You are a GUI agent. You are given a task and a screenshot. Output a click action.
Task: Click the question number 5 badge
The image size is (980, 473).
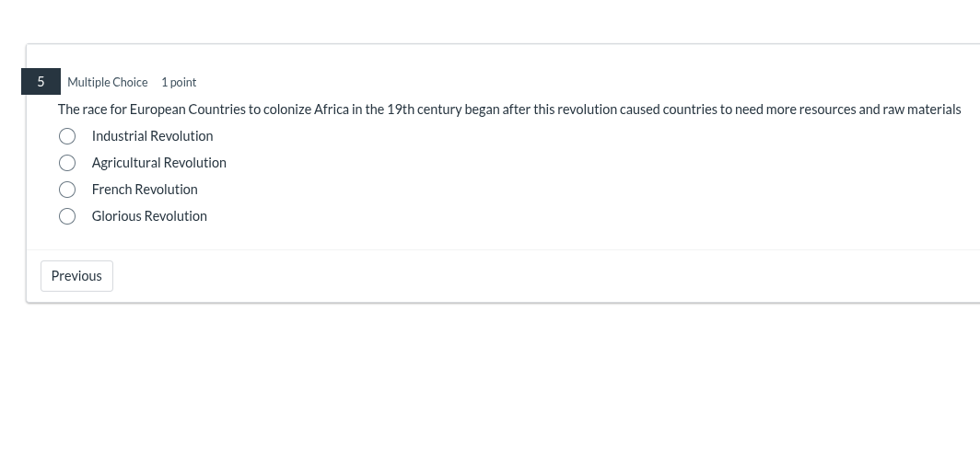tap(41, 82)
